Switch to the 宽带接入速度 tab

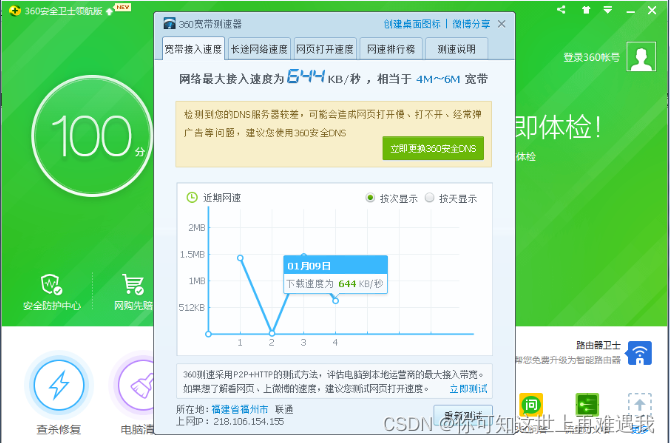[x=193, y=49]
